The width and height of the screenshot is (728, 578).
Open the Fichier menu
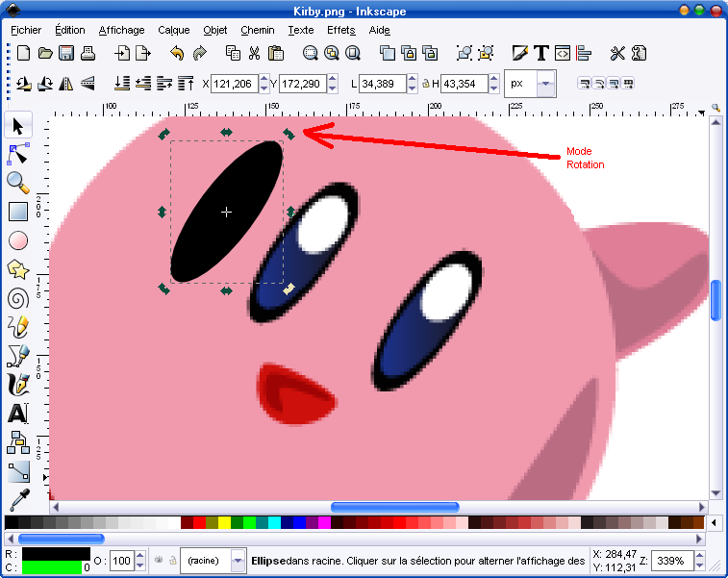click(x=26, y=30)
